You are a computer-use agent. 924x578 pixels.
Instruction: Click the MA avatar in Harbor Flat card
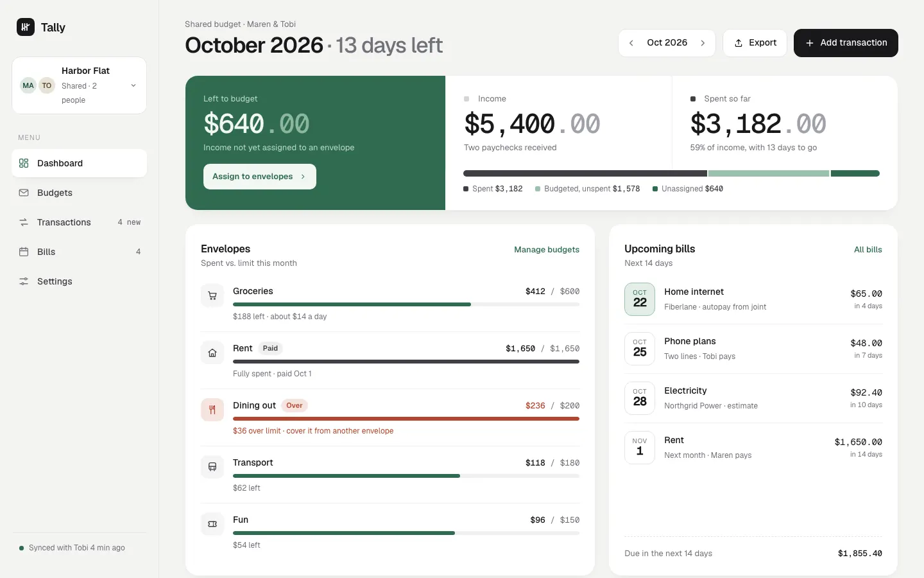[28, 85]
